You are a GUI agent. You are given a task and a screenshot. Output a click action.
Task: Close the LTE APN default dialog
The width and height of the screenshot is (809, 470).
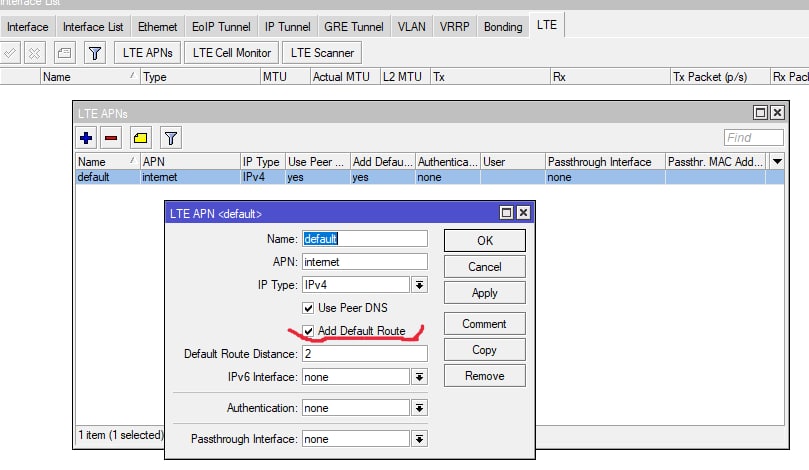pyautogui.click(x=523, y=213)
